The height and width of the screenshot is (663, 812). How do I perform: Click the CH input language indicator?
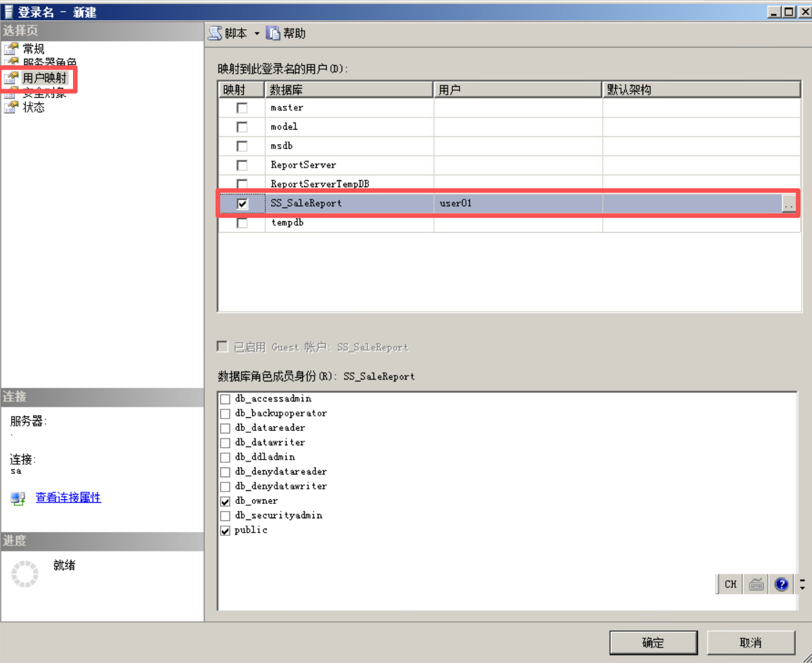[x=730, y=584]
